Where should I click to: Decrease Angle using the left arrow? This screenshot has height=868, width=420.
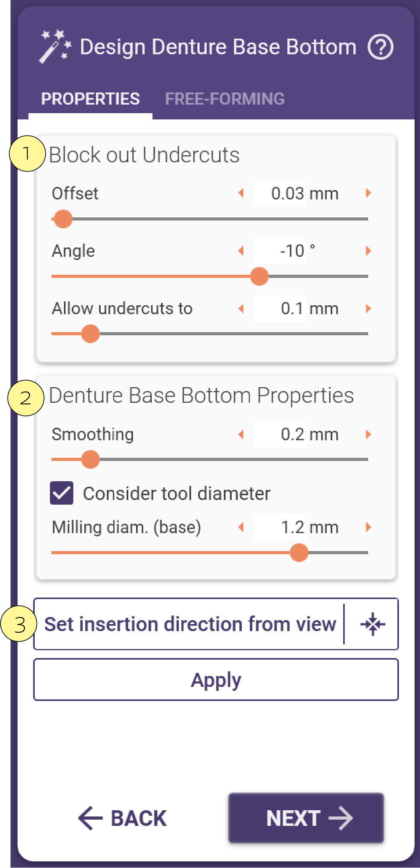coord(241,251)
